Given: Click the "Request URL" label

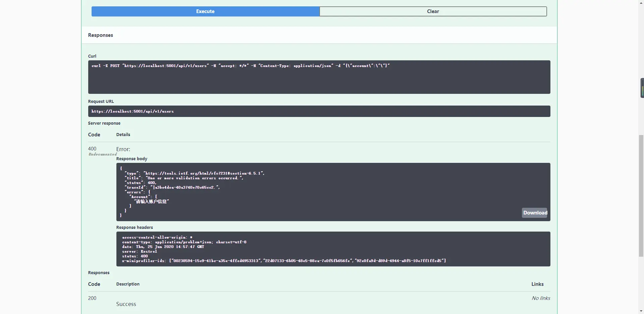Looking at the screenshot, I should [101, 102].
